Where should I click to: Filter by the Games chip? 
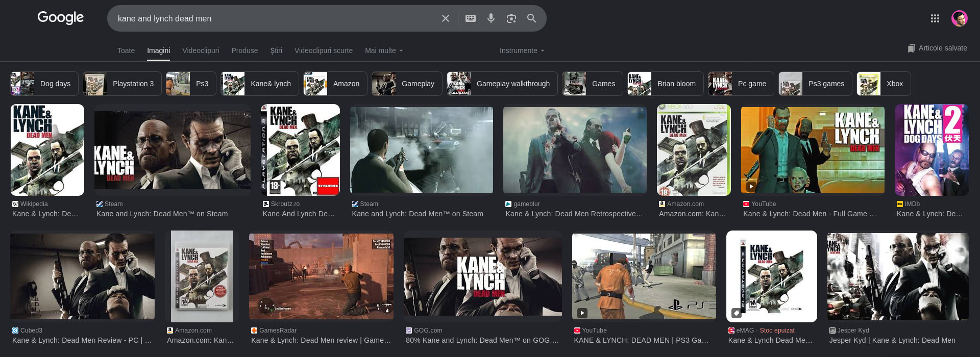[593, 84]
